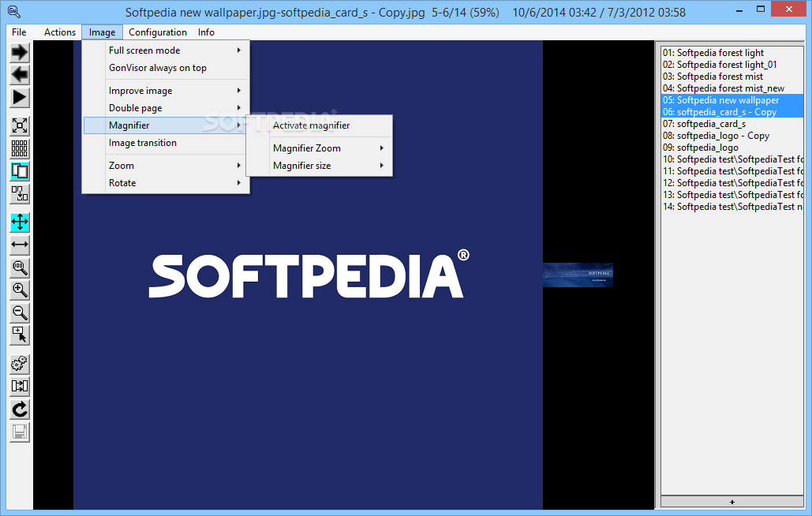812x516 pixels.
Task: Choose Activate magnifier
Action: pos(319,125)
